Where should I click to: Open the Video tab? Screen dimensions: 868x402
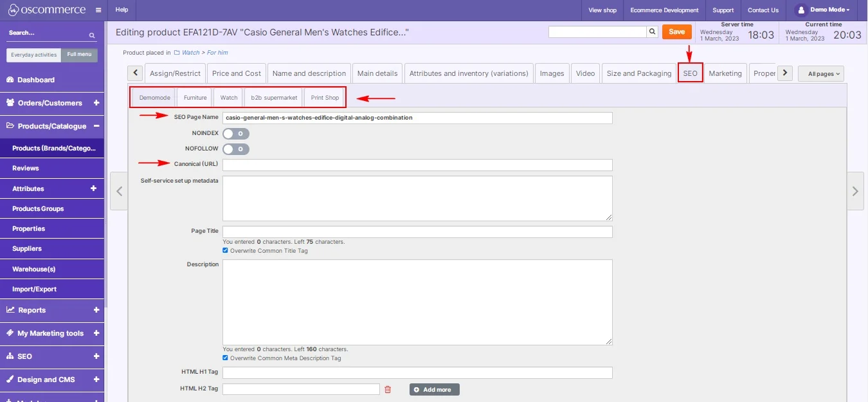[585, 73]
